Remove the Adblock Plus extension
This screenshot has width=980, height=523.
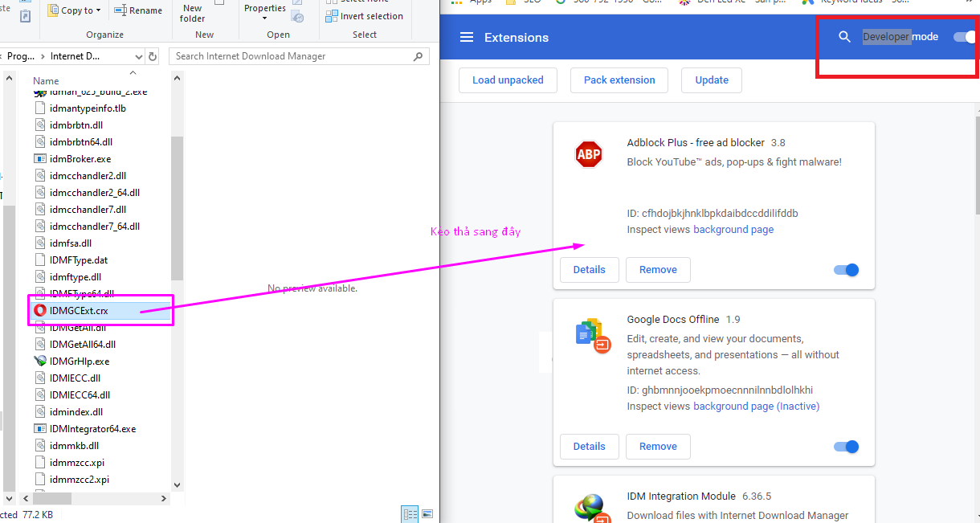point(658,270)
